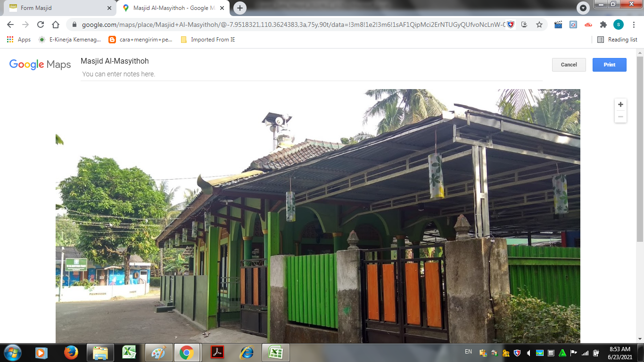Select the Masjid Al-Masyithoh Google Maps tab
The image size is (644, 362).
click(173, 8)
